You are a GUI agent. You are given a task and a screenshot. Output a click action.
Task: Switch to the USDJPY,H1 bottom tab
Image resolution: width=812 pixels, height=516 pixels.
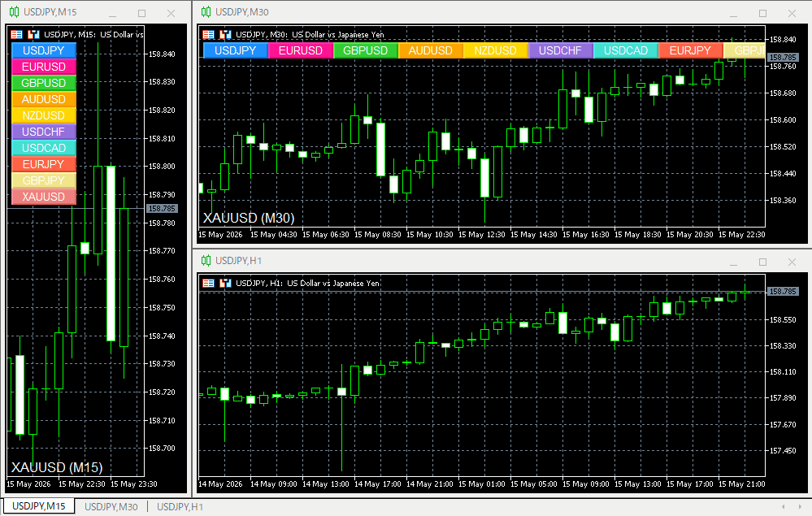180,507
